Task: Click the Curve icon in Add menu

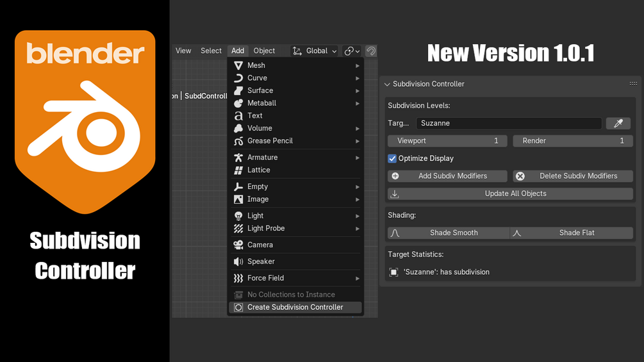Action: pos(238,78)
